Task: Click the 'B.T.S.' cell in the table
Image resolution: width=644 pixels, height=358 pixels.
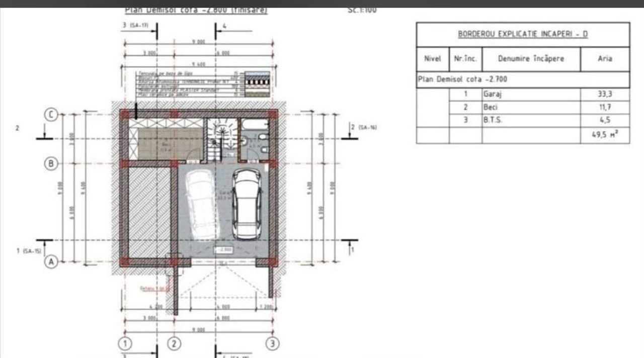Action: [531, 120]
